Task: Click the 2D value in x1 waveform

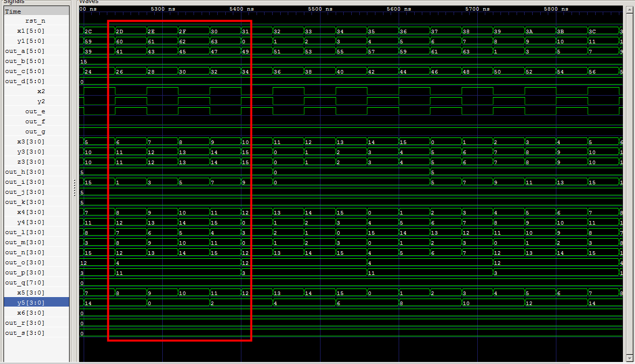Action: [x=119, y=31]
